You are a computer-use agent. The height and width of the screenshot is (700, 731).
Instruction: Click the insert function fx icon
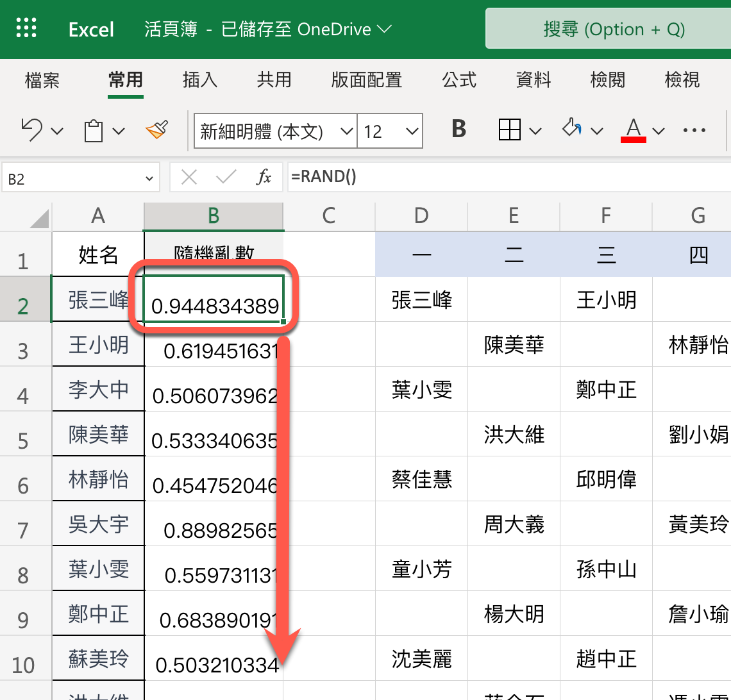click(264, 178)
